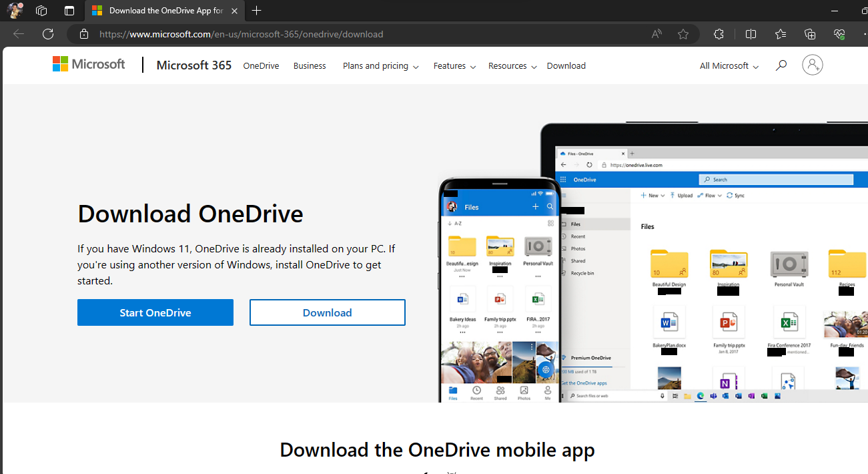Open Browser essentials heart icon
868x474 pixels.
[x=839, y=34]
